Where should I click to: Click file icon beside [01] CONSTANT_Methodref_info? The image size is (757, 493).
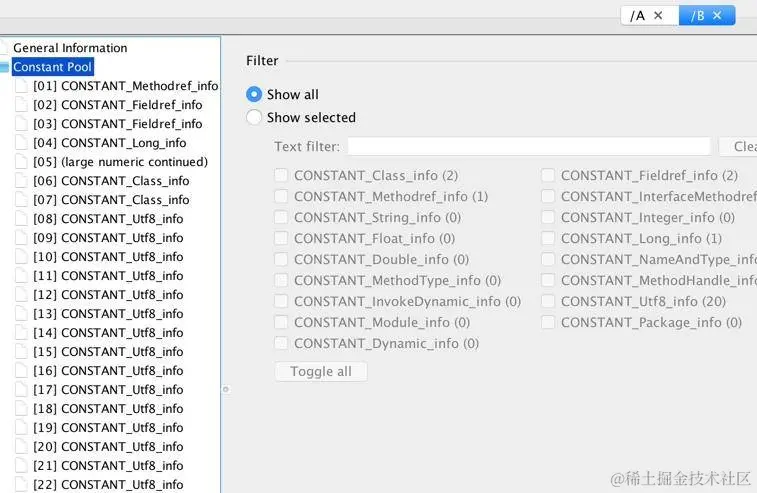tap(23, 86)
